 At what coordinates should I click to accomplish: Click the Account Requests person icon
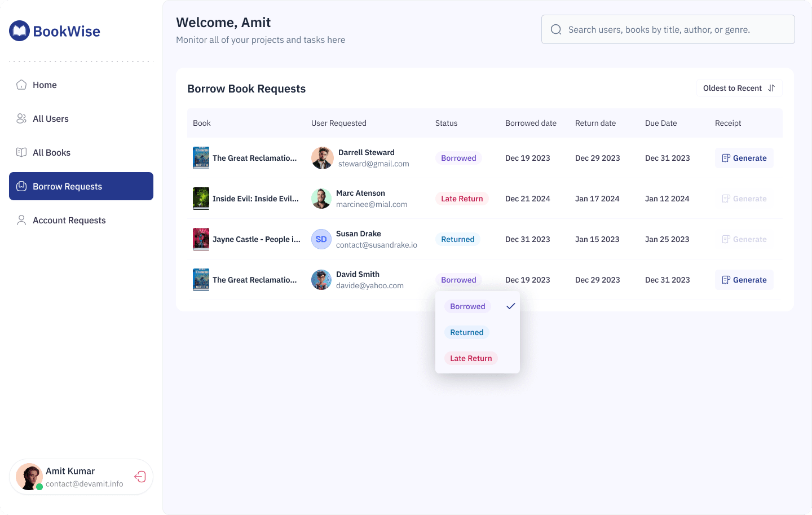click(x=21, y=220)
